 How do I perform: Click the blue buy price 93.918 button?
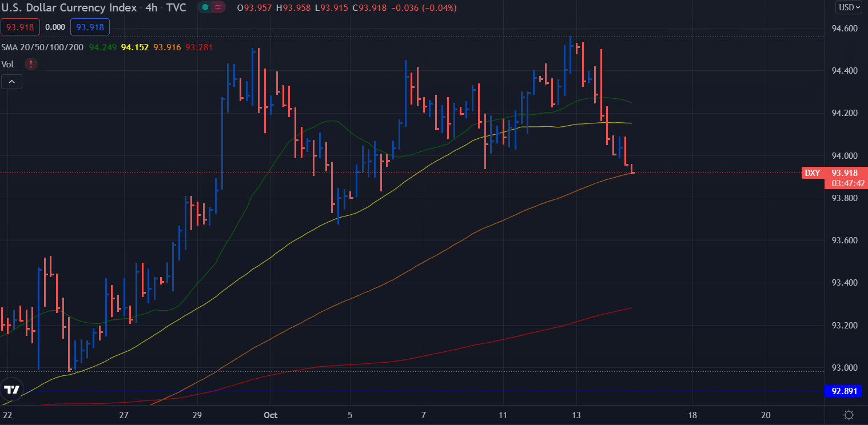tap(89, 27)
